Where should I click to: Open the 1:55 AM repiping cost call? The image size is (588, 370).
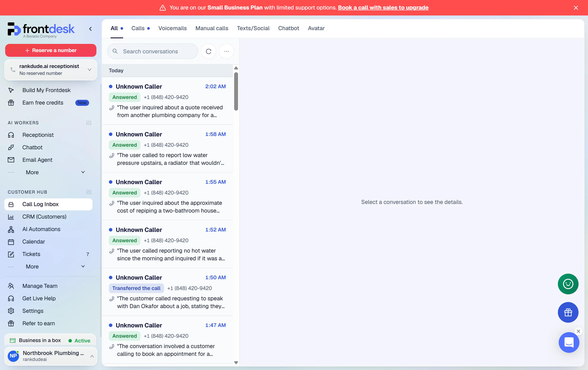point(167,196)
